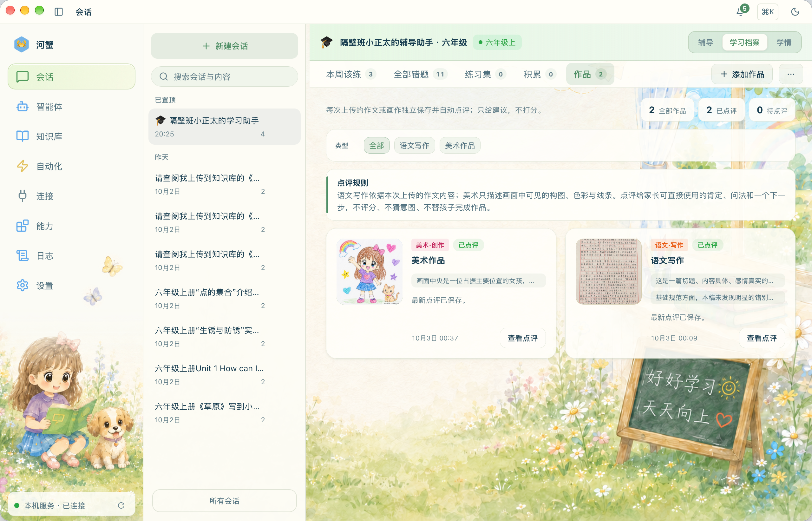Open the 练习集 tab
This screenshot has height=521, width=812.
pos(485,75)
